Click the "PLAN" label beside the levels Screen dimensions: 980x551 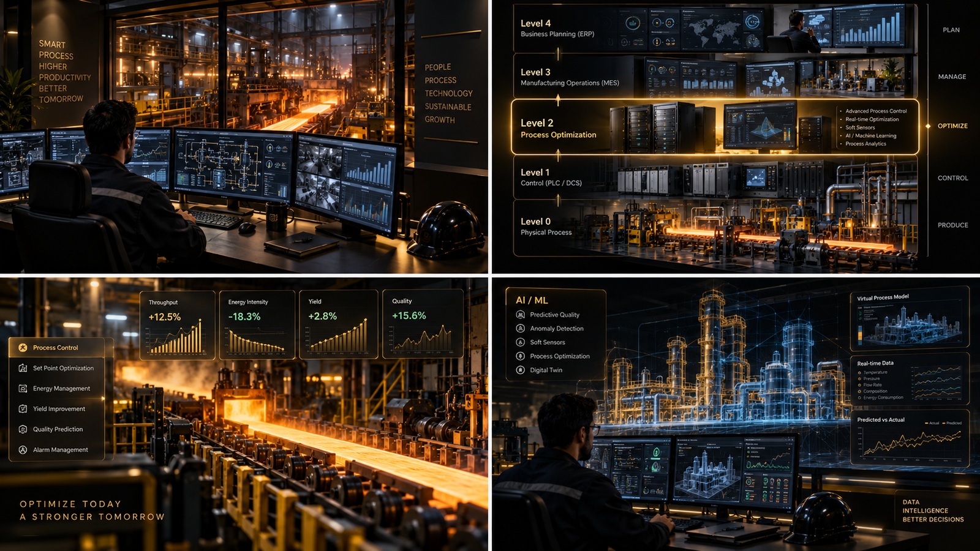tap(951, 30)
